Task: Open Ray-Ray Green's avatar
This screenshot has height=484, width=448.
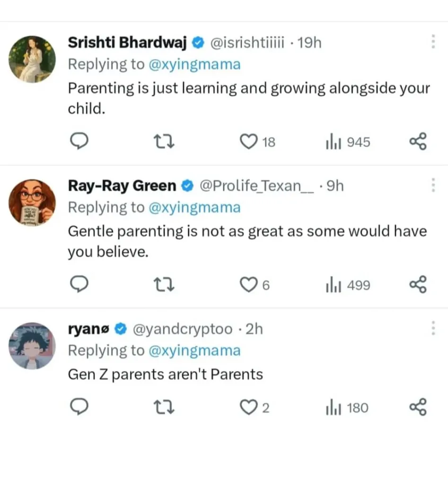Action: pyautogui.click(x=32, y=202)
